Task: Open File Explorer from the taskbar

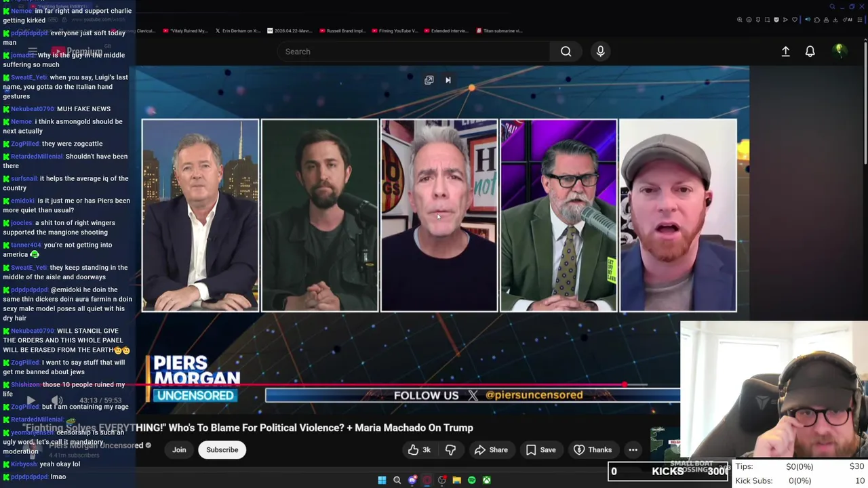Action: [456, 480]
